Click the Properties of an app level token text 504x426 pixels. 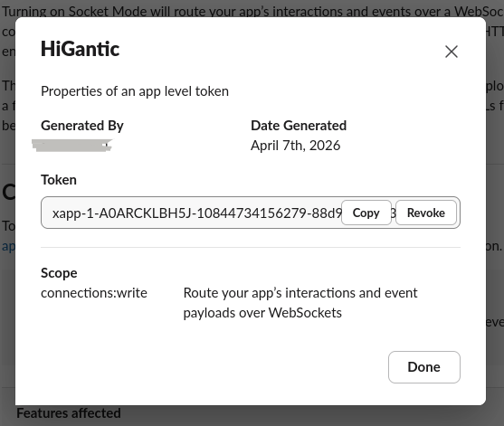tap(135, 91)
